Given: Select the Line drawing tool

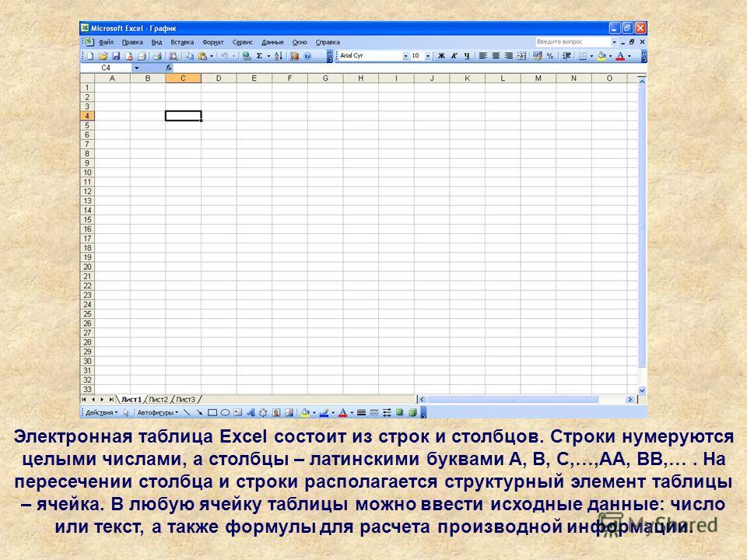Looking at the screenshot, I should [187, 412].
